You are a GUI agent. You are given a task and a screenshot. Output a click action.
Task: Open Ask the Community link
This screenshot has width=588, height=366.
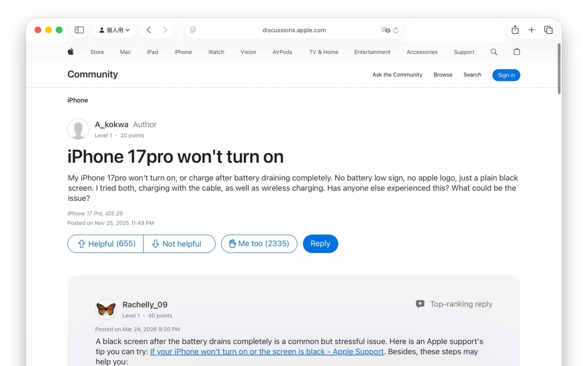[x=397, y=75]
